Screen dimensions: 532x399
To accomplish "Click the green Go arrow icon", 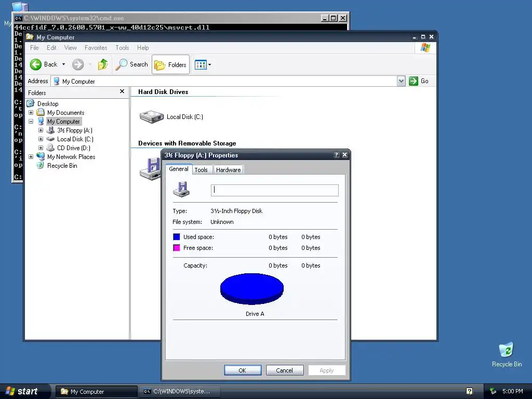I will tap(413, 81).
